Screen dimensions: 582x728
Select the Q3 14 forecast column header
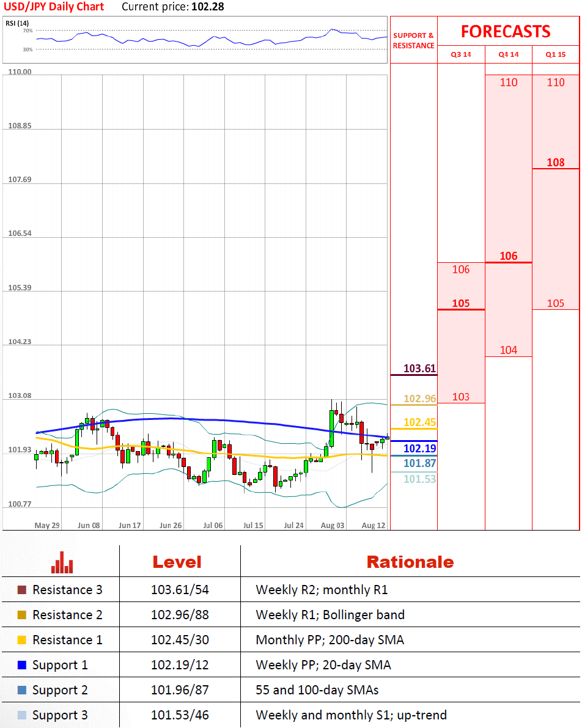coord(461,54)
